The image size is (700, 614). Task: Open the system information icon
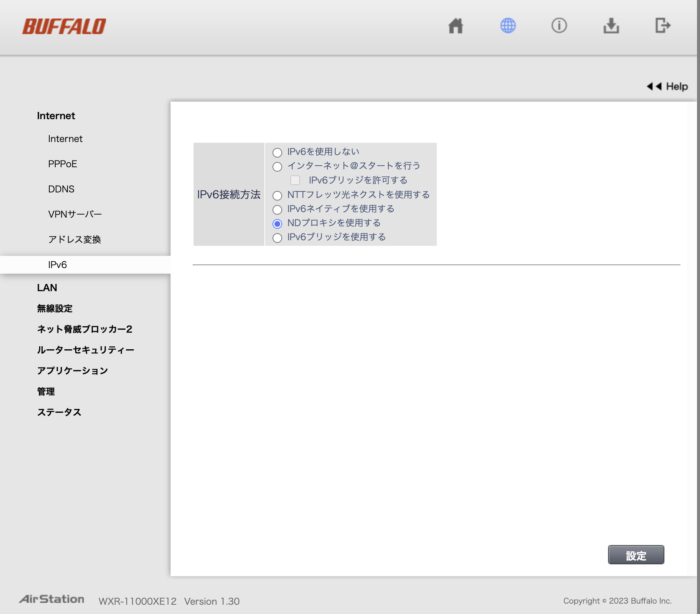(x=559, y=26)
